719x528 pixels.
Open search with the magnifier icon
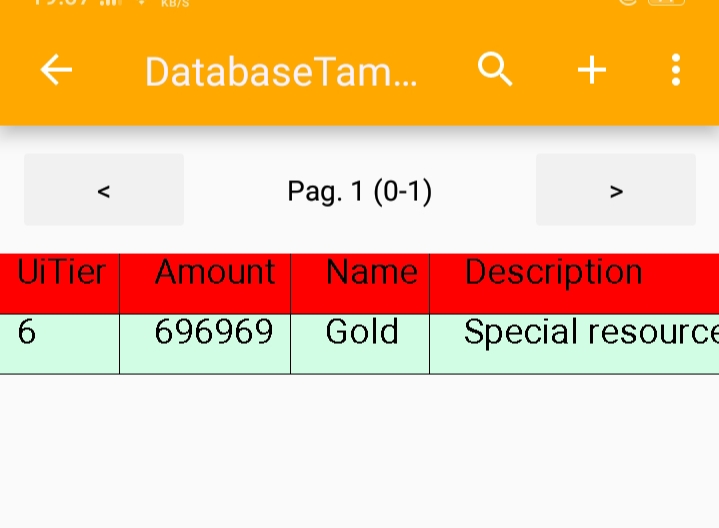(495, 70)
